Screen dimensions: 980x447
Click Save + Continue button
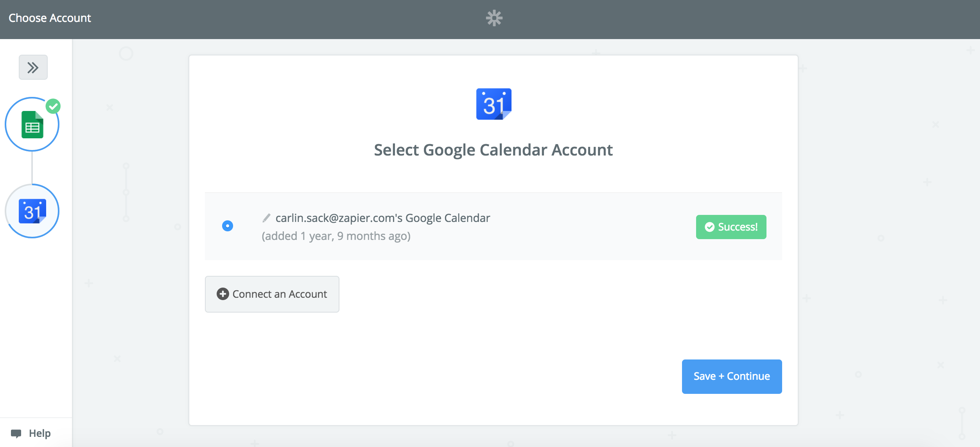[x=731, y=376]
